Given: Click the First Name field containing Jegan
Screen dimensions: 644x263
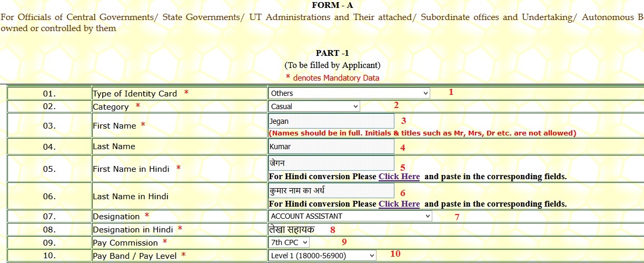Looking at the screenshot, I should click(331, 121).
